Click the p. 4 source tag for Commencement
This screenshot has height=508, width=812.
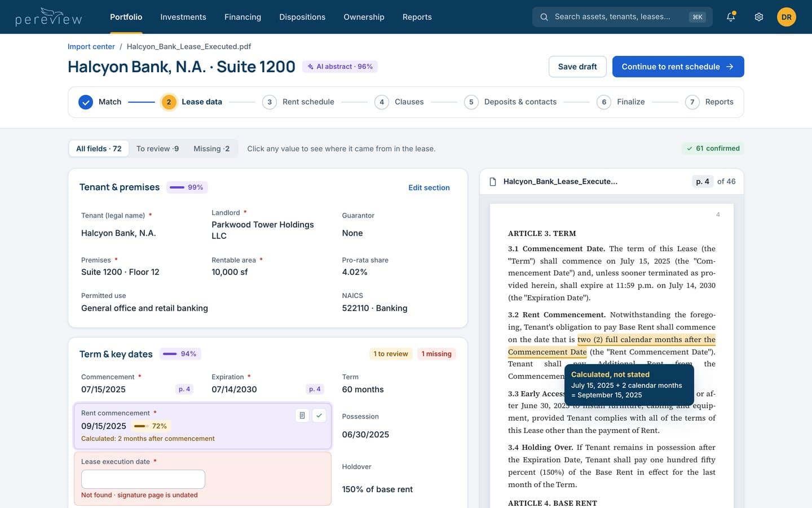(184, 389)
